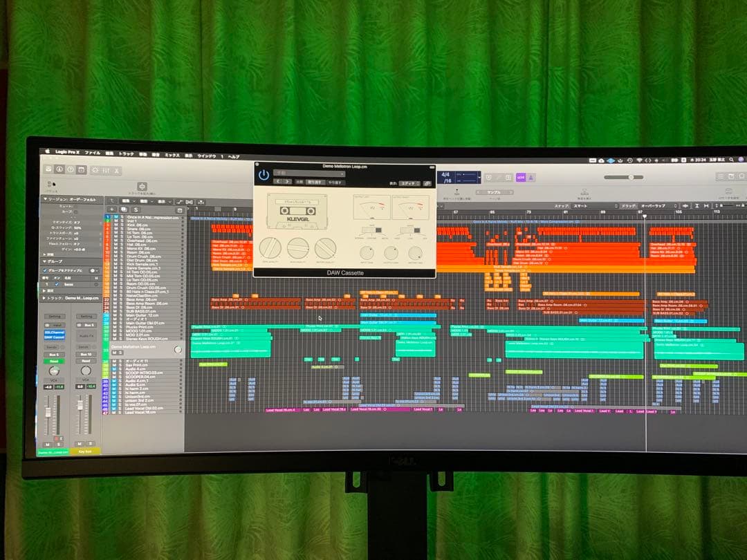This screenshot has height=560, width=747.
Task: Link the plugin window with chain icon
Action: pos(427,183)
